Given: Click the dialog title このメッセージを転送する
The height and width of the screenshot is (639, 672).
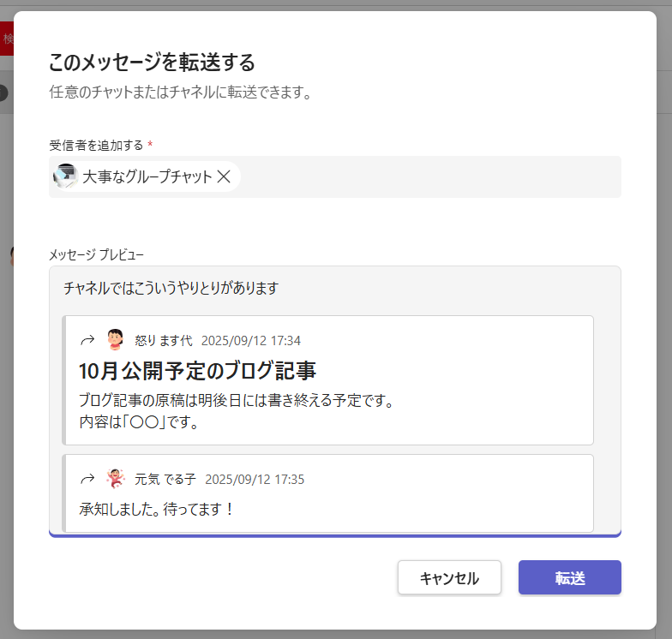Looking at the screenshot, I should coord(152,63).
